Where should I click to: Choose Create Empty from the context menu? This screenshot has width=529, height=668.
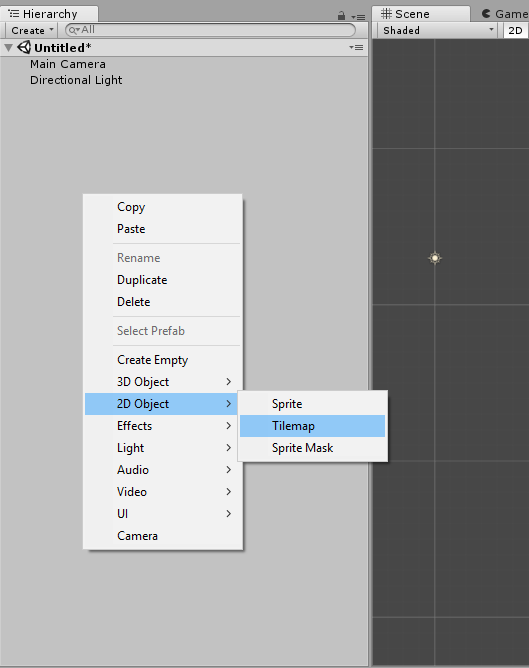(161, 360)
